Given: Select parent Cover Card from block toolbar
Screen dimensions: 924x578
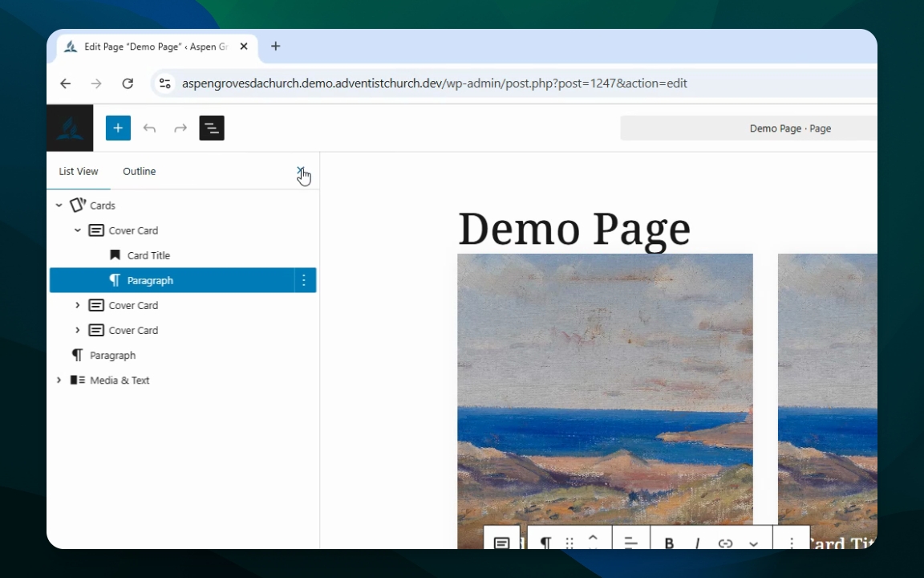Looking at the screenshot, I should click(501, 542).
